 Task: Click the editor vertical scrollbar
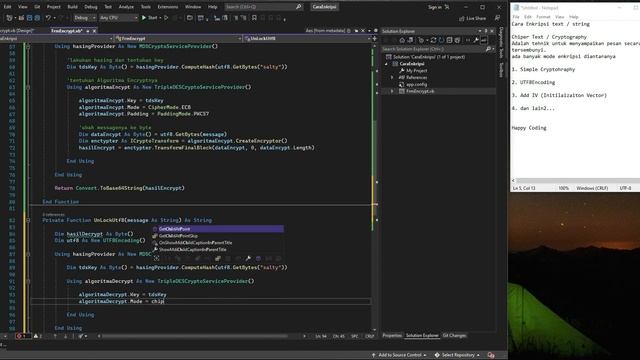pyautogui.click(x=375, y=187)
